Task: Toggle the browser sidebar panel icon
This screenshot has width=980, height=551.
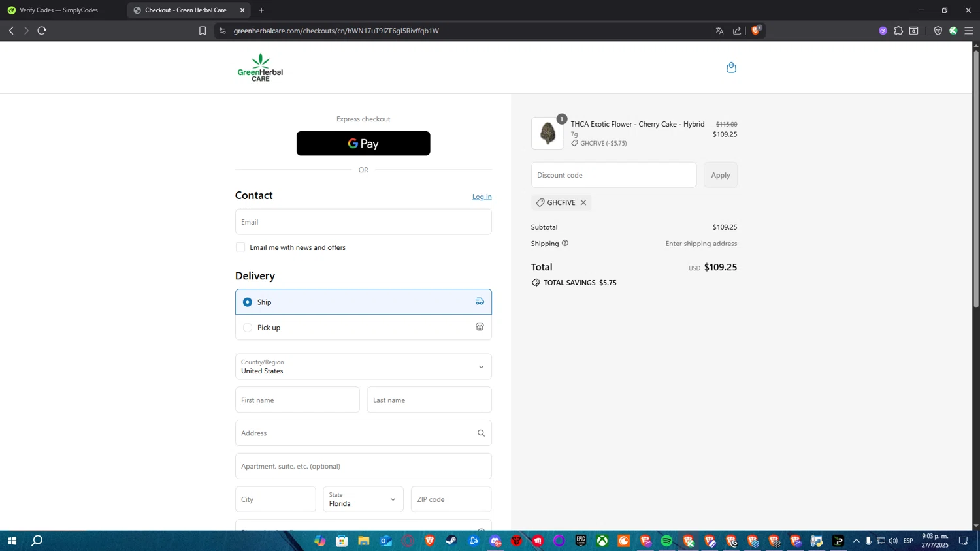Action: [x=913, y=31]
